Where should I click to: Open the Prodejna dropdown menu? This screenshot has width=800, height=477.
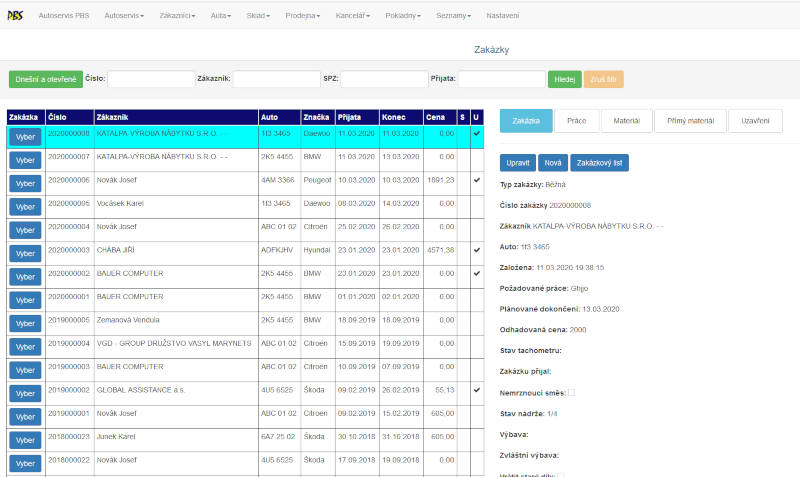click(303, 16)
